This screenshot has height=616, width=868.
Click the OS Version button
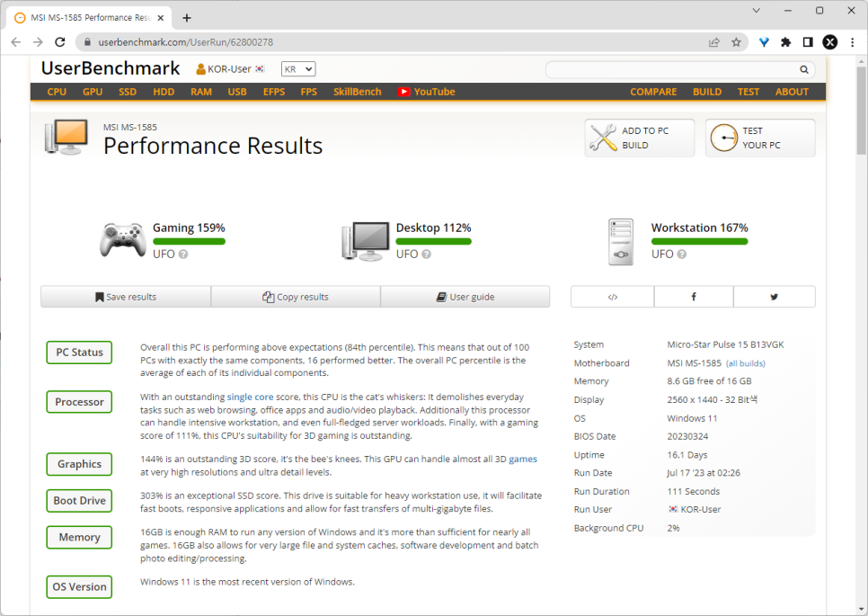pyautogui.click(x=79, y=587)
